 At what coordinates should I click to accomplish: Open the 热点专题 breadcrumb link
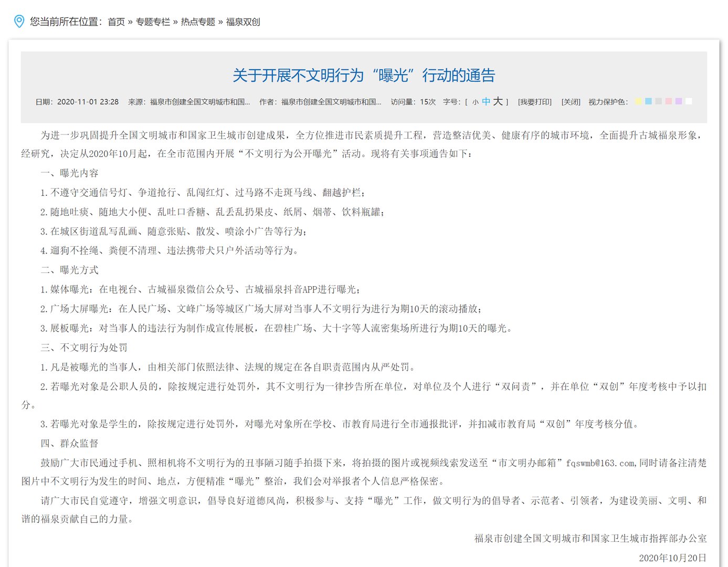pos(197,22)
